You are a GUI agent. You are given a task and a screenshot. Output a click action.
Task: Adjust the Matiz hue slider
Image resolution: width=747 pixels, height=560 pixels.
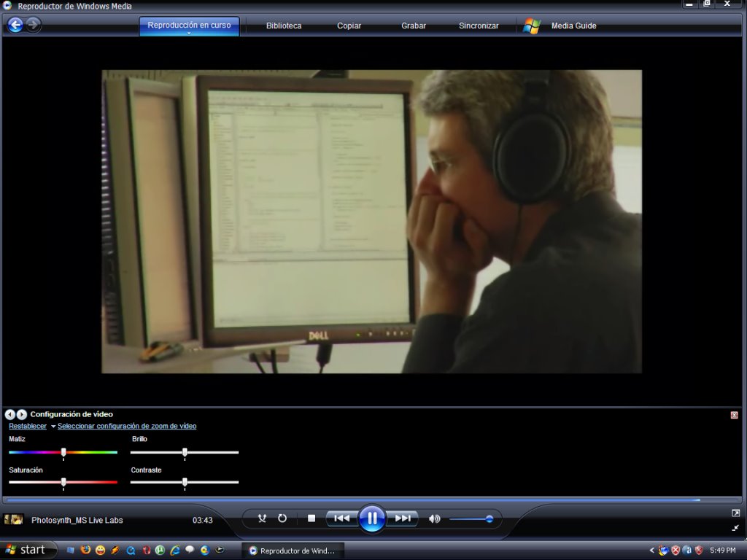63,452
